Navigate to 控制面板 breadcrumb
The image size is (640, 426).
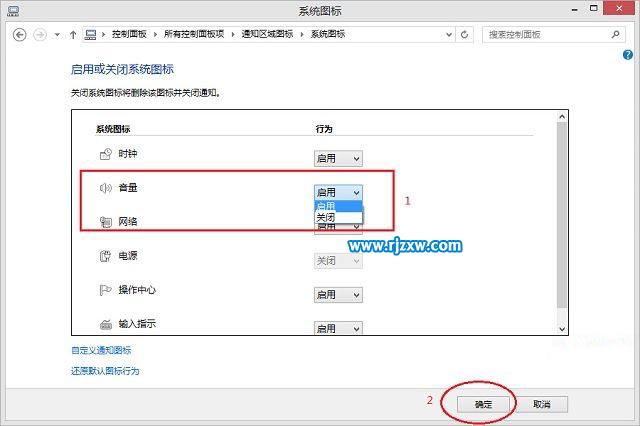(x=129, y=34)
